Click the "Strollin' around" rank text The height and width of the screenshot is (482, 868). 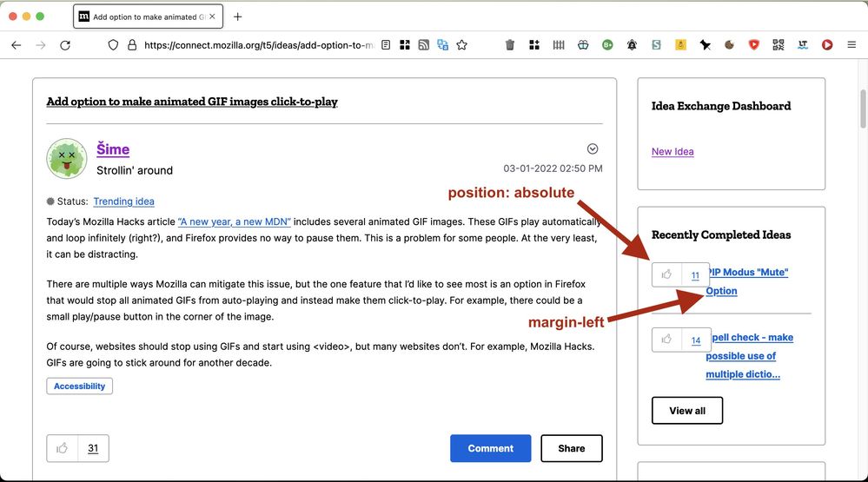(x=135, y=170)
